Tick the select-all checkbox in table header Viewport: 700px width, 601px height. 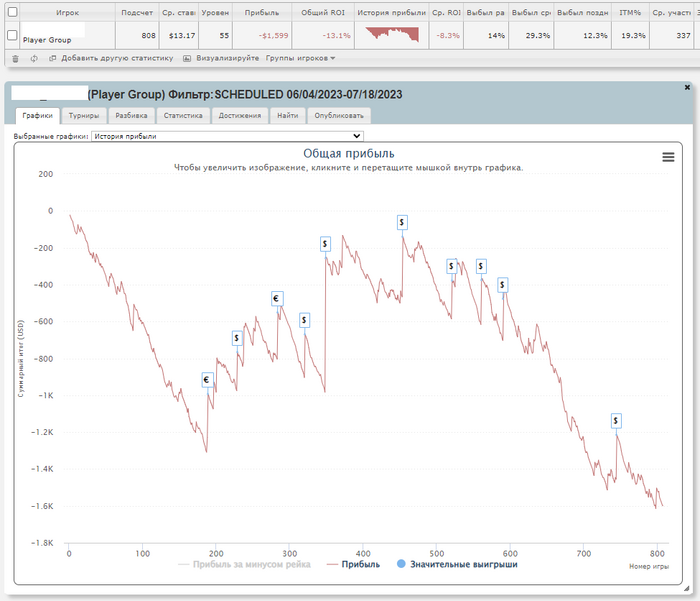click(x=12, y=12)
